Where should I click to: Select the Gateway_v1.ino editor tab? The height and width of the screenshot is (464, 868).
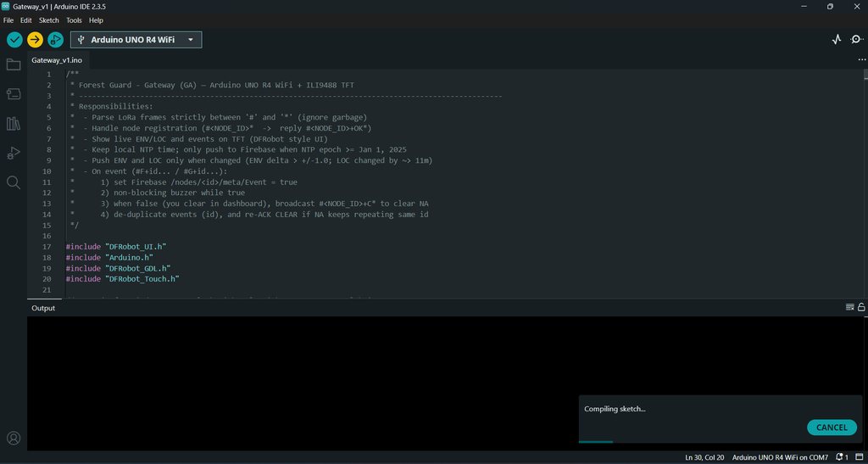tap(57, 60)
